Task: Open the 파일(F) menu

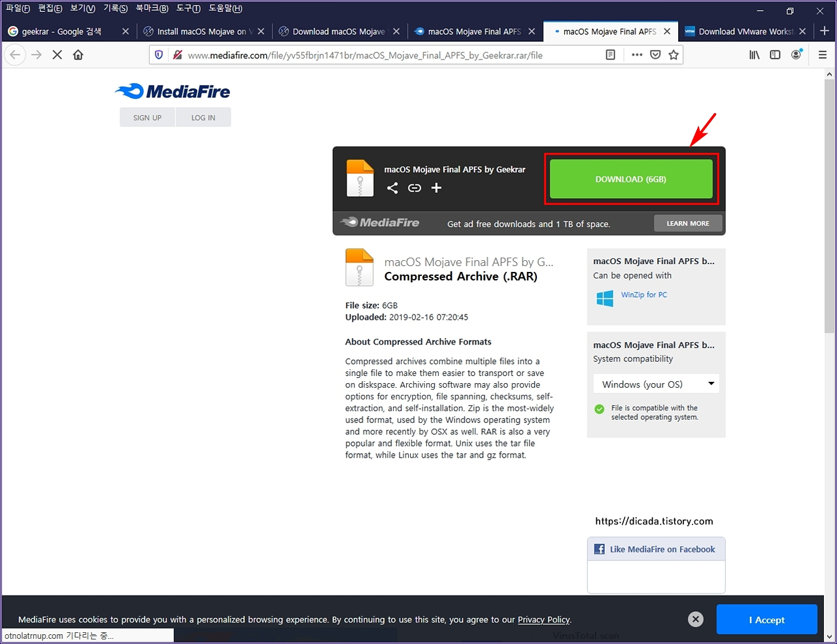Action: [x=18, y=8]
